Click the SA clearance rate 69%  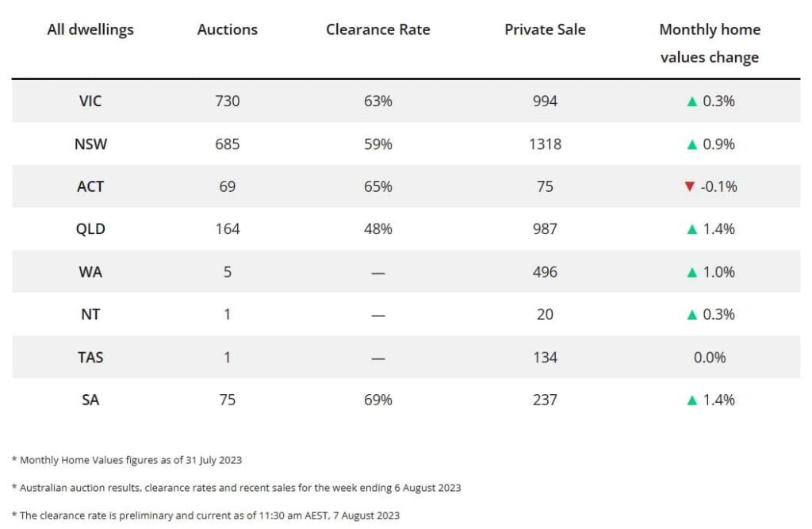(x=377, y=400)
